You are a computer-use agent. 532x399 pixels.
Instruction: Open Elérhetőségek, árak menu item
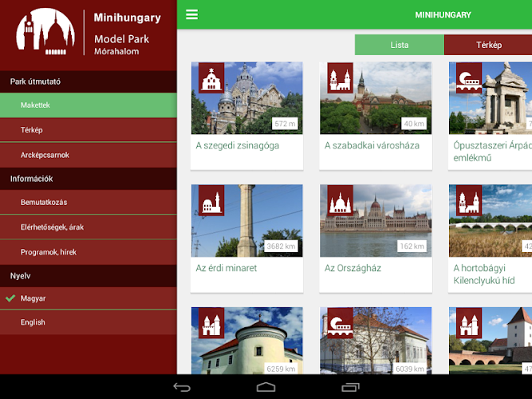(89, 227)
